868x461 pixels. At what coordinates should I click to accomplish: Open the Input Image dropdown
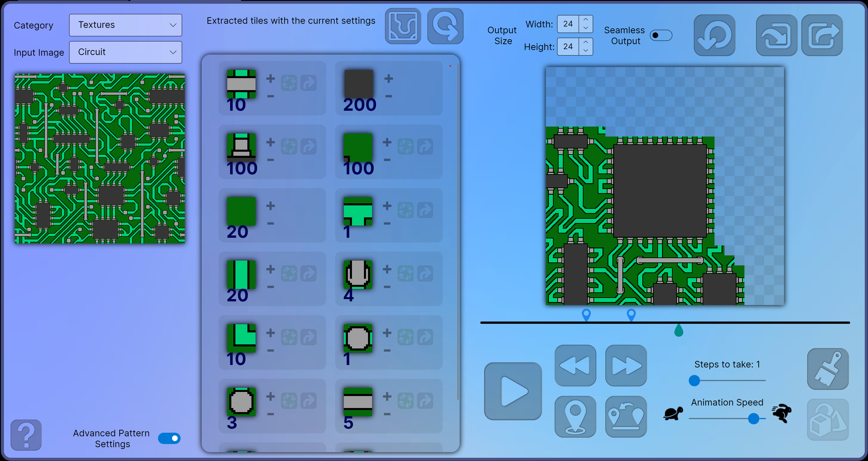pos(125,52)
